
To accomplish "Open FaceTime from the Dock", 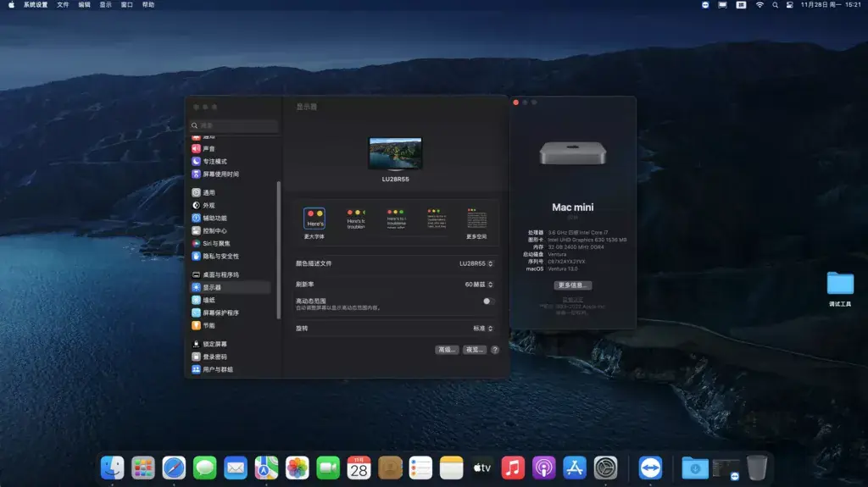I will 328,468.
